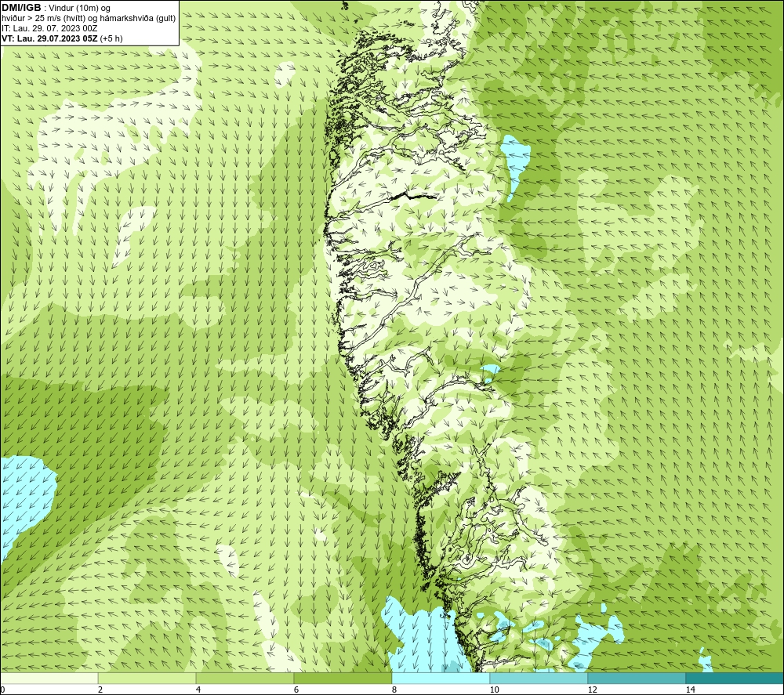
Task: Click the dark teal swatch above 14
Action: [x=735, y=678]
